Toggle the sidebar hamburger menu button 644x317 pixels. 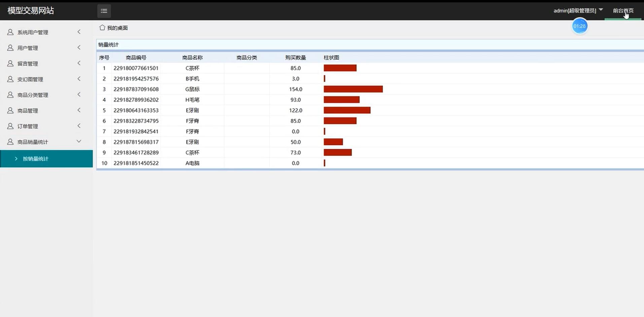point(104,11)
